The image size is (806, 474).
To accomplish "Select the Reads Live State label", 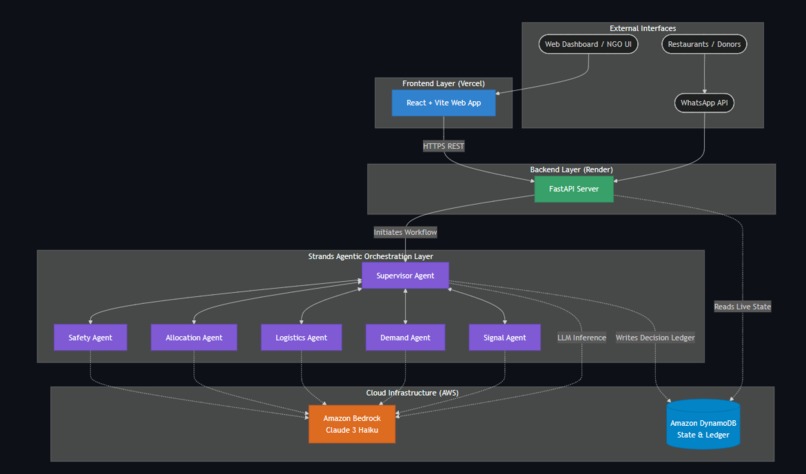I will pos(742,307).
